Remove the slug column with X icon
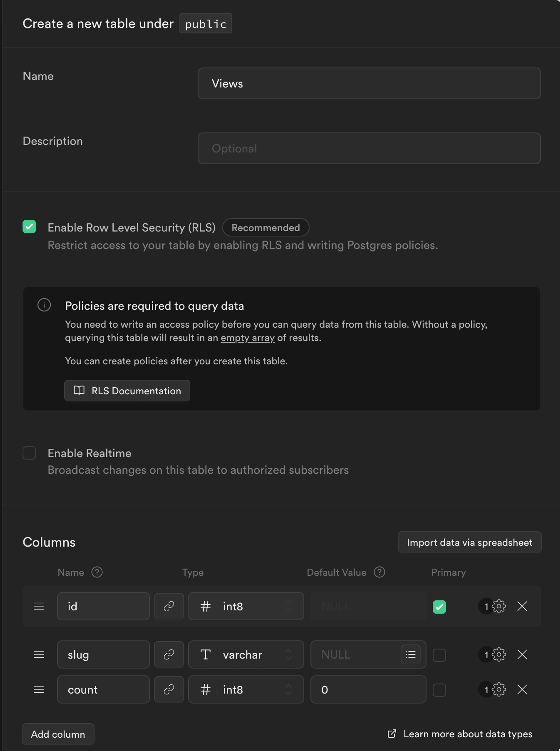Viewport: 560px width, 751px height. click(522, 654)
